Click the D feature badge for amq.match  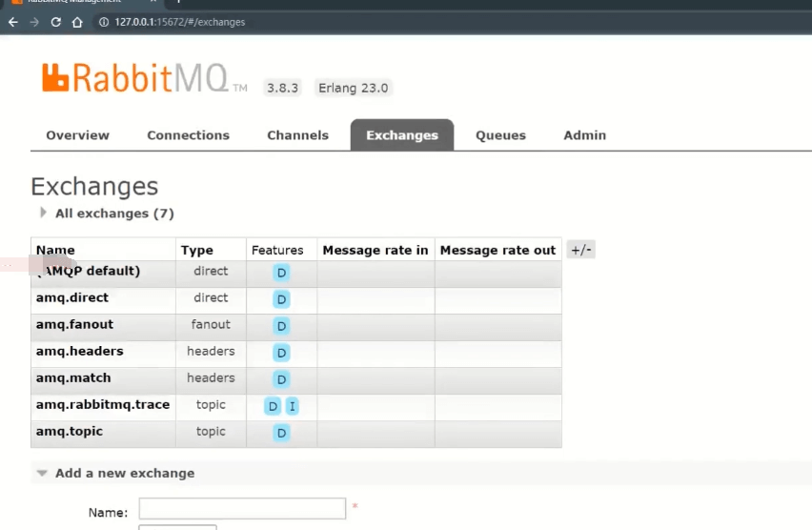pyautogui.click(x=281, y=379)
